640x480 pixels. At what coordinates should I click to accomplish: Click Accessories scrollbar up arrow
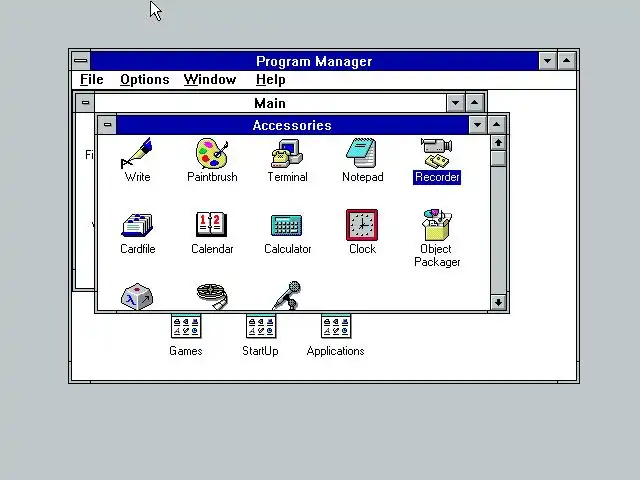pos(498,142)
